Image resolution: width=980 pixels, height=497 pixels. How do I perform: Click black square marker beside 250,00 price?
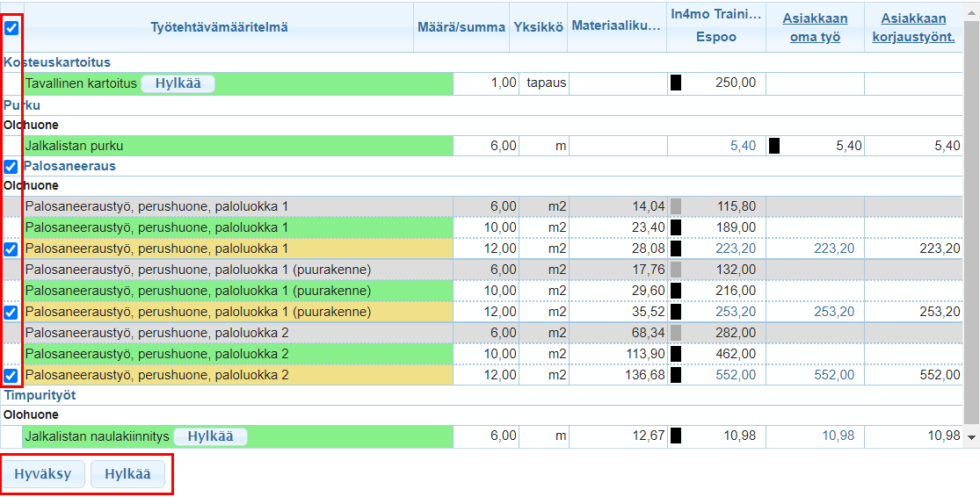pos(676,83)
